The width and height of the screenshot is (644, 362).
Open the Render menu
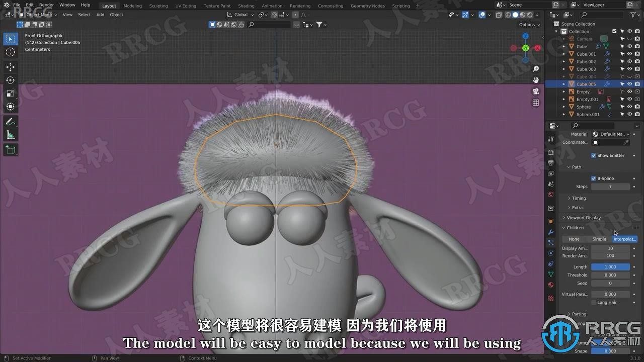46,5
